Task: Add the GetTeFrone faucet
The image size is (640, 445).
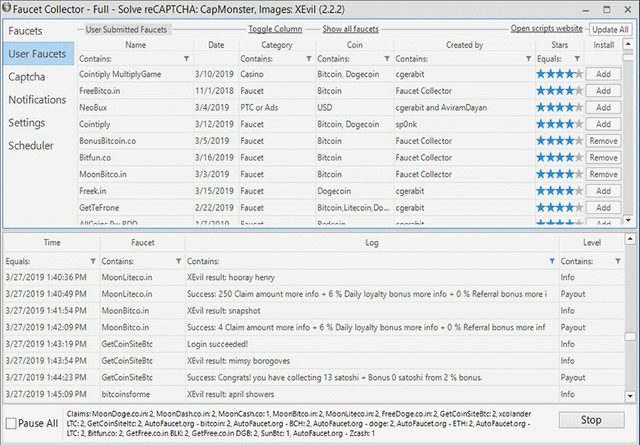Action: coord(603,207)
